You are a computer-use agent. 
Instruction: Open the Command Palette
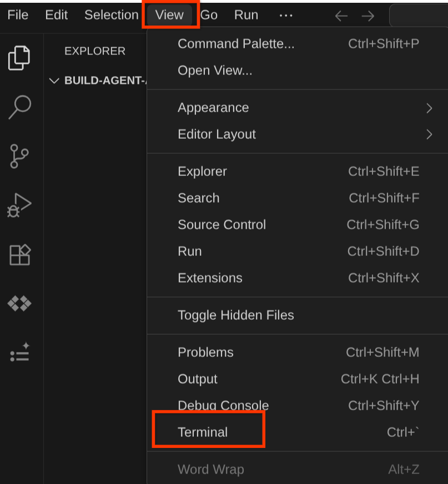point(236,44)
